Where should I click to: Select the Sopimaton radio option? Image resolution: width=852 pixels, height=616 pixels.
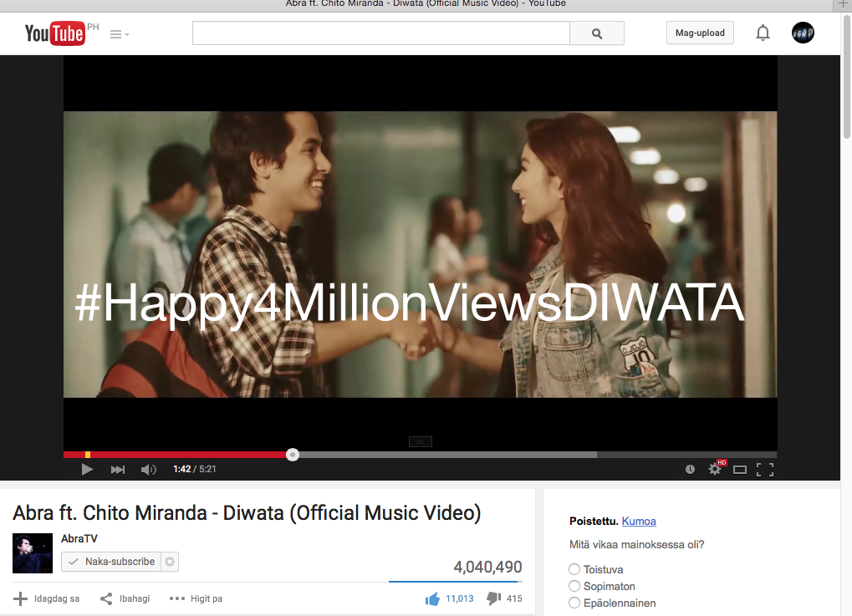point(574,586)
